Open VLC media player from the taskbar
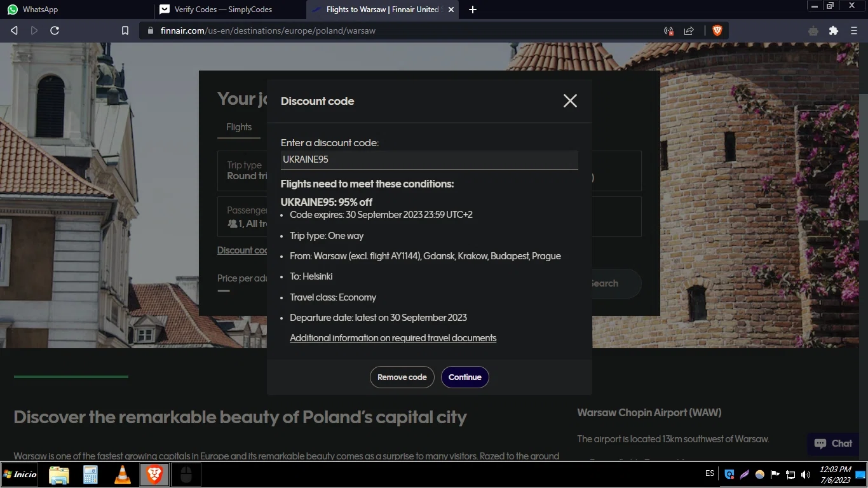 [x=122, y=475]
